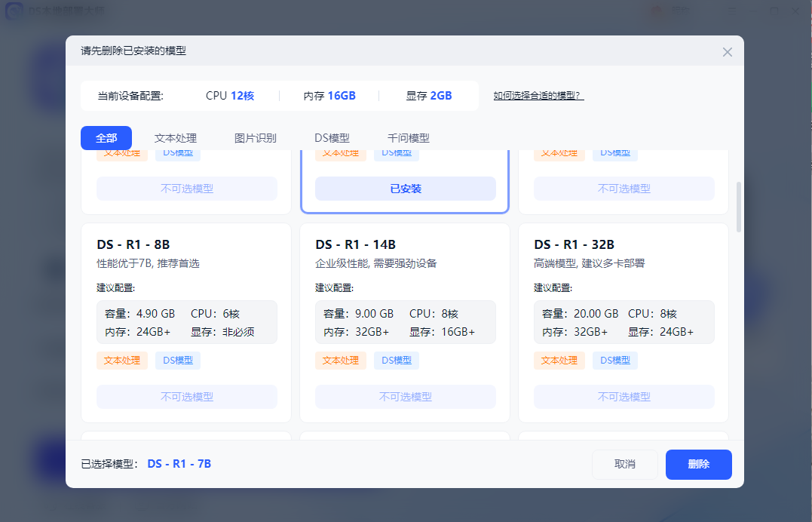The width and height of the screenshot is (812, 522).
Task: Close the model deletion dialog
Action: [727, 51]
